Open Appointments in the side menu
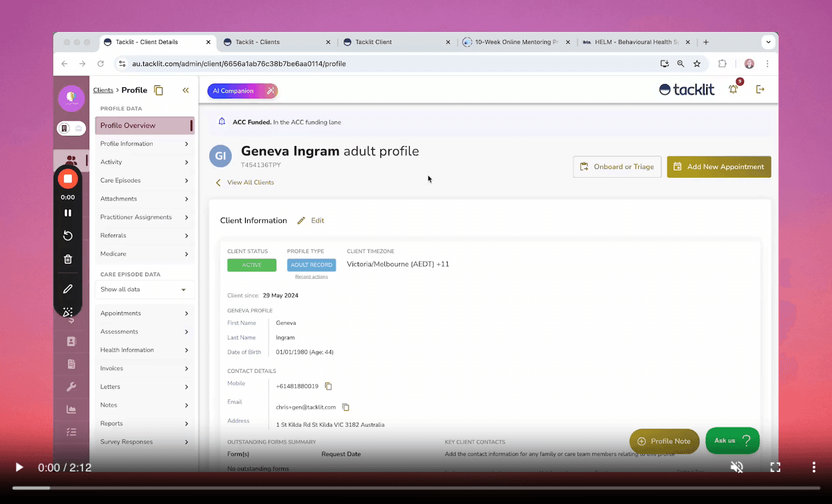This screenshot has width=832, height=504. 145,313
